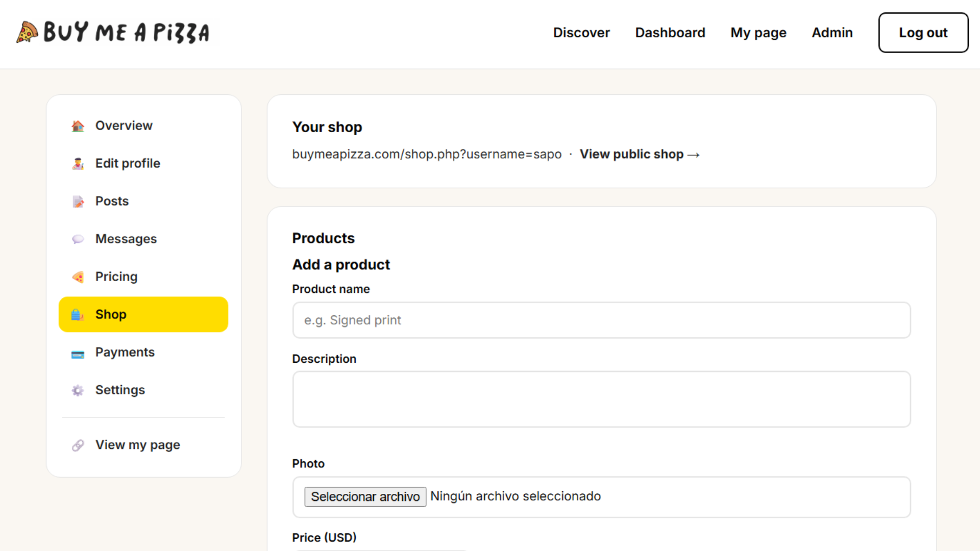Open My page from the header
Viewport: 980px width, 551px height.
[758, 33]
